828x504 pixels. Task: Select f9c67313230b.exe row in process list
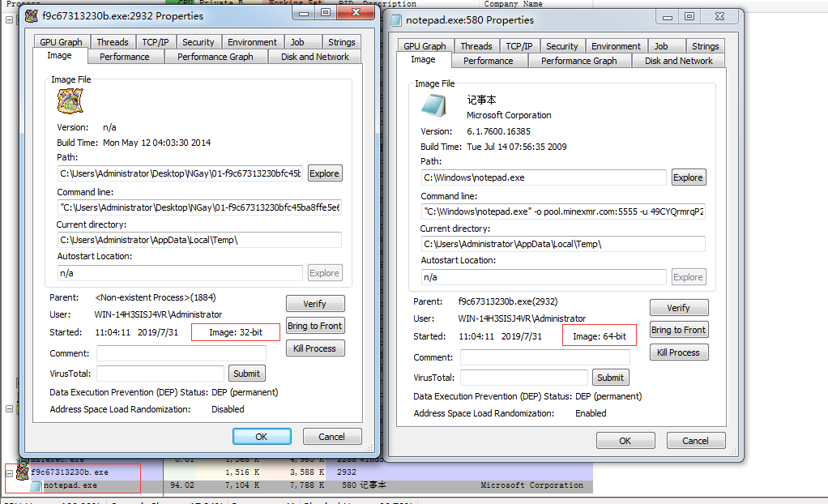coord(299,472)
